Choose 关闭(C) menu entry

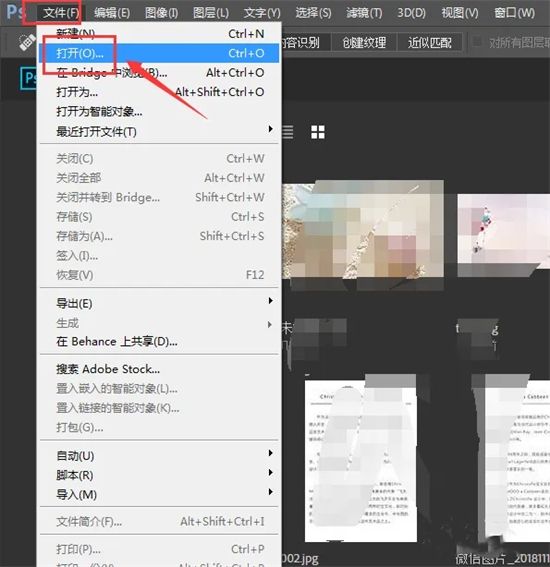coord(159,158)
